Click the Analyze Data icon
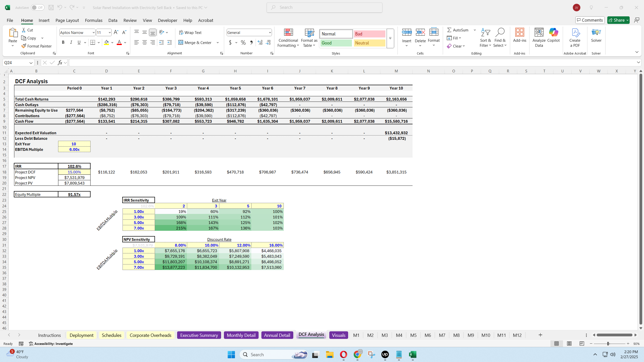This screenshot has width=644, height=362. (x=539, y=38)
